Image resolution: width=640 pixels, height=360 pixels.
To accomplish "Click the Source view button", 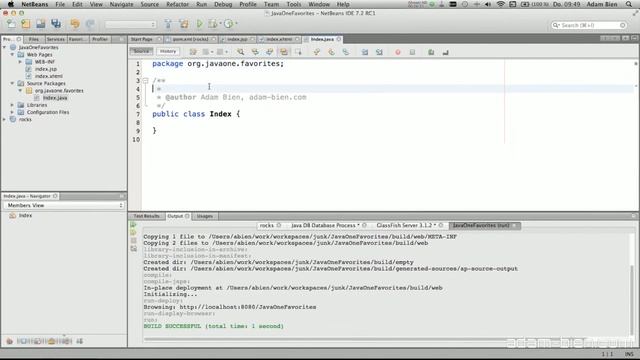I will click(x=141, y=51).
